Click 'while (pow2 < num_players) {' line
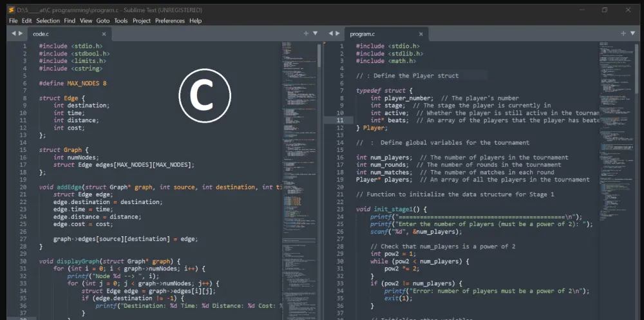Image resolution: width=644 pixels, height=320 pixels. pos(420,261)
